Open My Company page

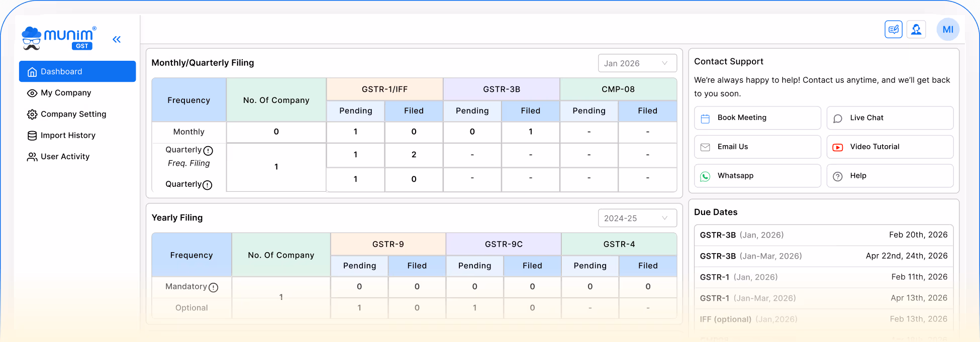[65, 93]
